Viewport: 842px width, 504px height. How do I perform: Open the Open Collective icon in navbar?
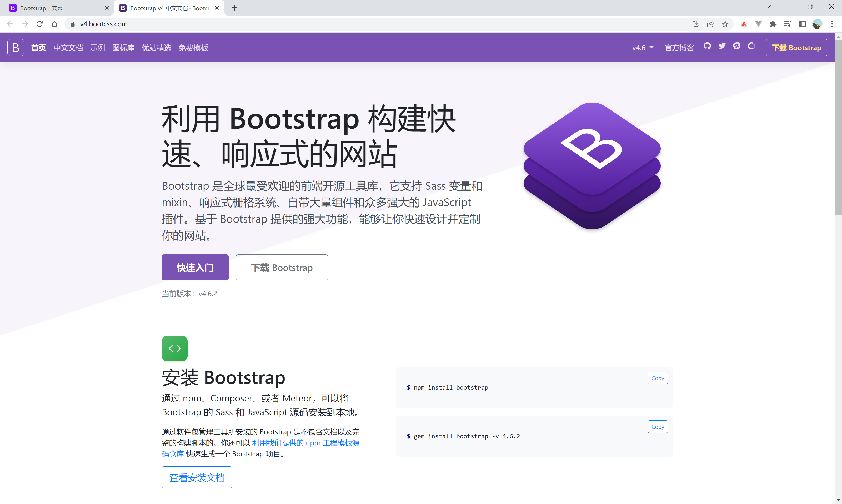pos(751,47)
